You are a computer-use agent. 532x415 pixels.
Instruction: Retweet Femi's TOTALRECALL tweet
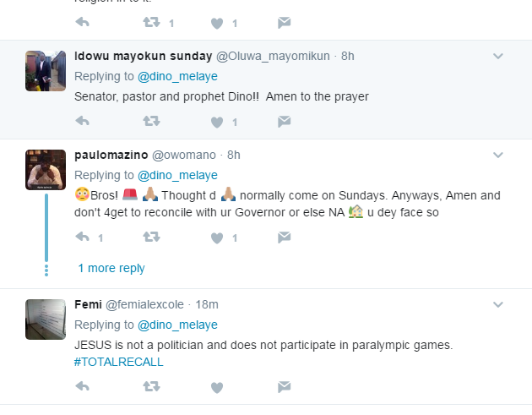point(151,387)
